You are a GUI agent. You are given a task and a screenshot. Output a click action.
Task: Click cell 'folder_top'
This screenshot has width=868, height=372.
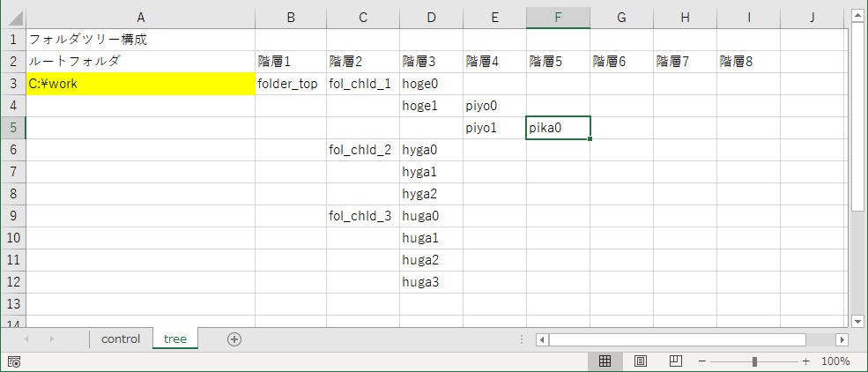291,84
